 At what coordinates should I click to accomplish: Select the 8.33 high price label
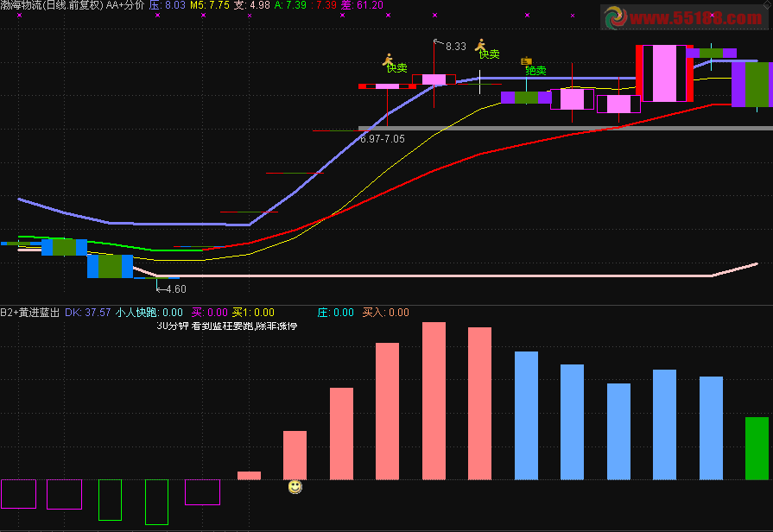click(x=455, y=47)
